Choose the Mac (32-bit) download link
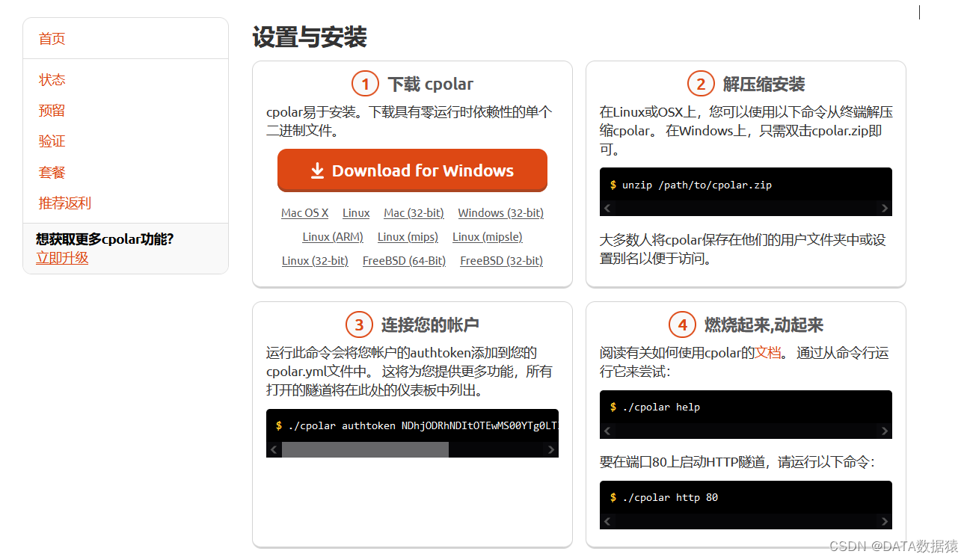 pyautogui.click(x=414, y=213)
